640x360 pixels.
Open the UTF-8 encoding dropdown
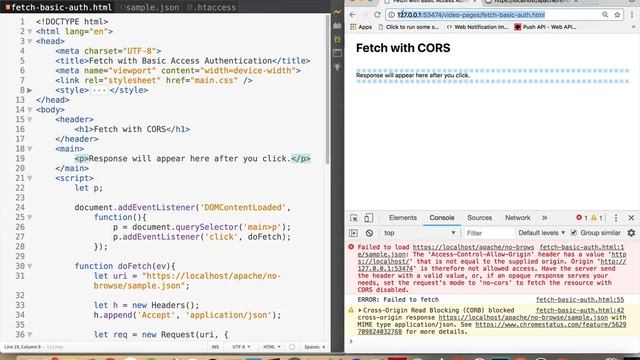[241, 347]
